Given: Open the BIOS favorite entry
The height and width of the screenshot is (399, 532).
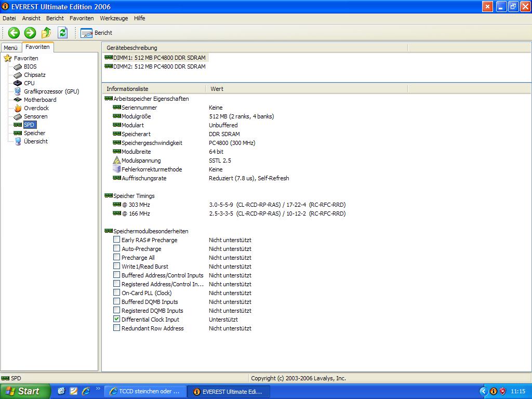Looking at the screenshot, I should coord(25,66).
